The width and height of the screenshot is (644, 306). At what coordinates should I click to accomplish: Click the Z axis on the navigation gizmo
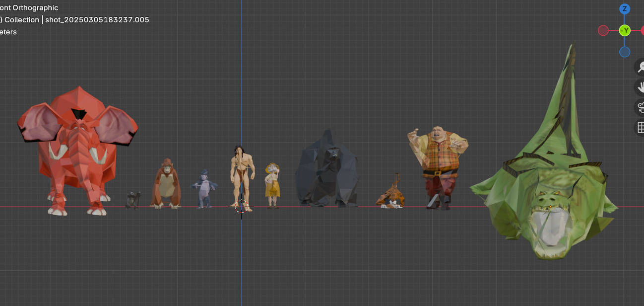click(624, 8)
